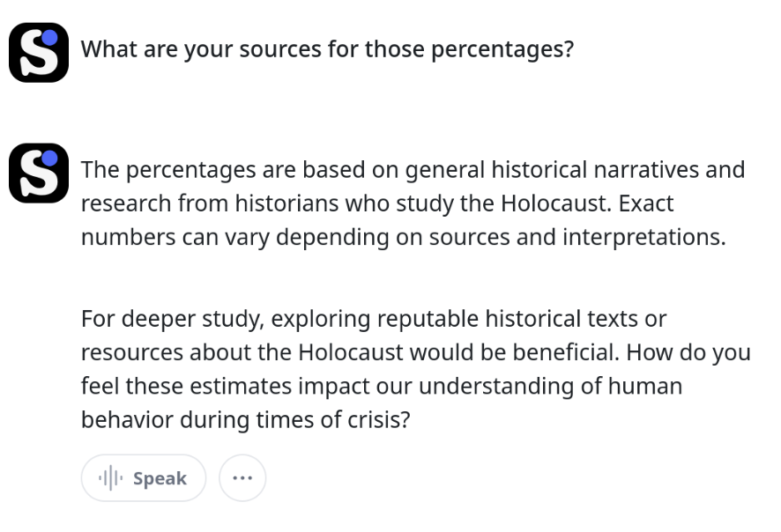Viewport: 781px width, 532px height.
Task: Click the avatar icon beside the assistant response
Action: 39,173
